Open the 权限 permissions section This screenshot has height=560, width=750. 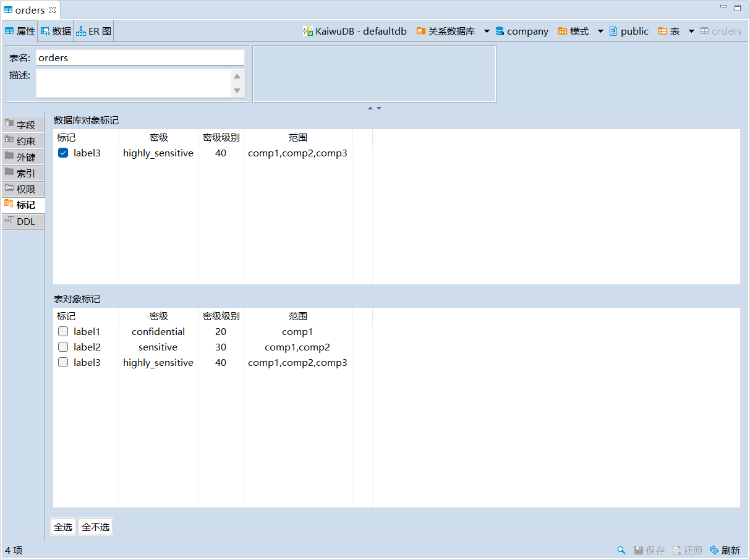(23, 189)
